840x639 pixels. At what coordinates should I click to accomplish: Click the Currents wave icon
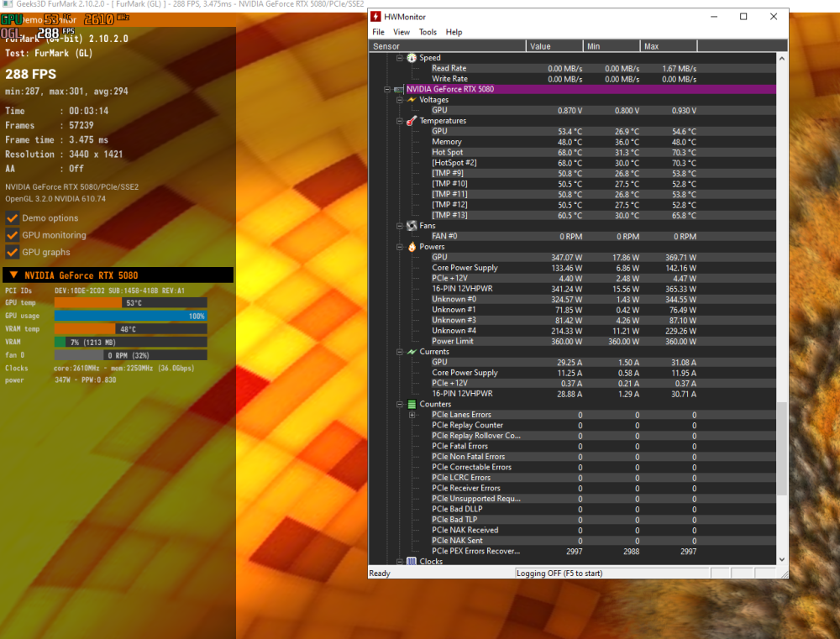click(x=412, y=352)
